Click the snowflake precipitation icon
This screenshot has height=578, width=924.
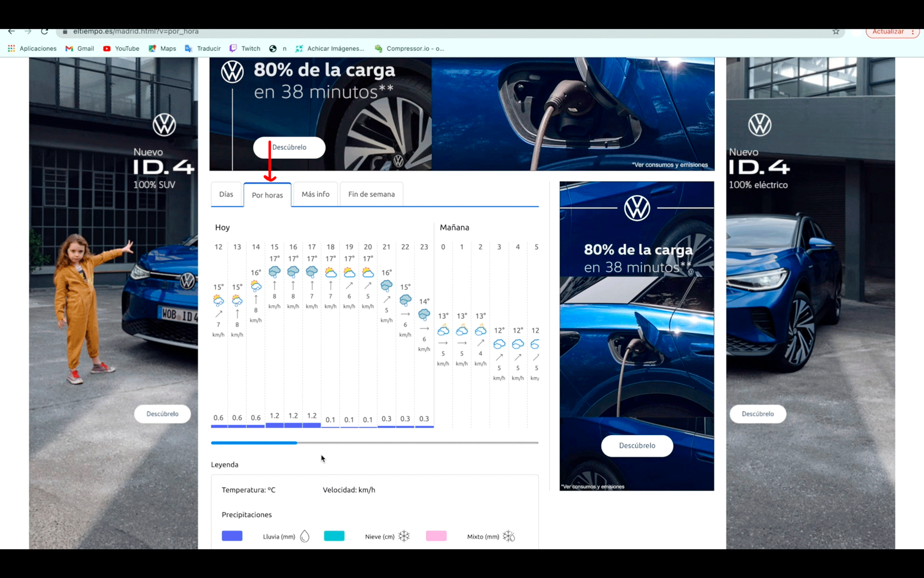pyautogui.click(x=404, y=536)
